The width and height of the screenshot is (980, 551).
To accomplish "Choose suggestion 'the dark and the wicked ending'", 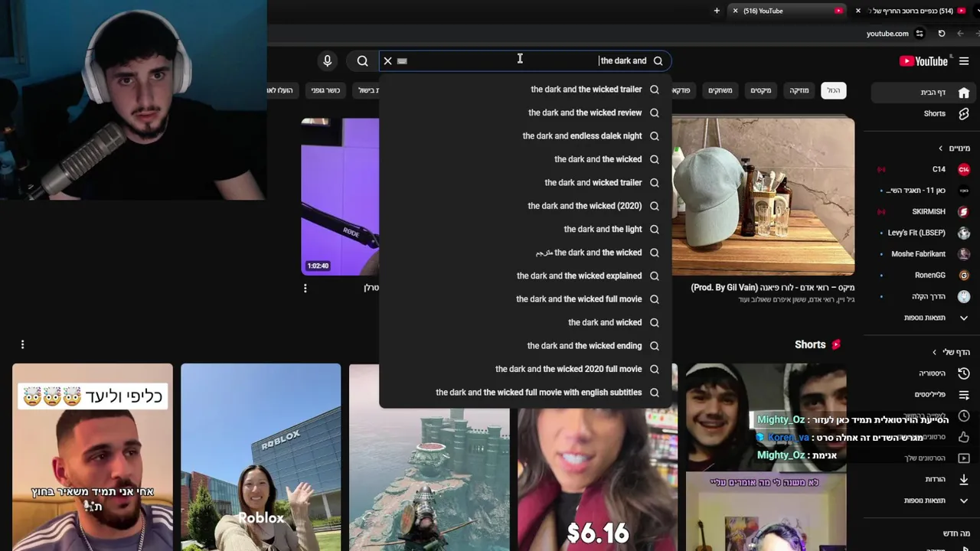I will point(525,346).
